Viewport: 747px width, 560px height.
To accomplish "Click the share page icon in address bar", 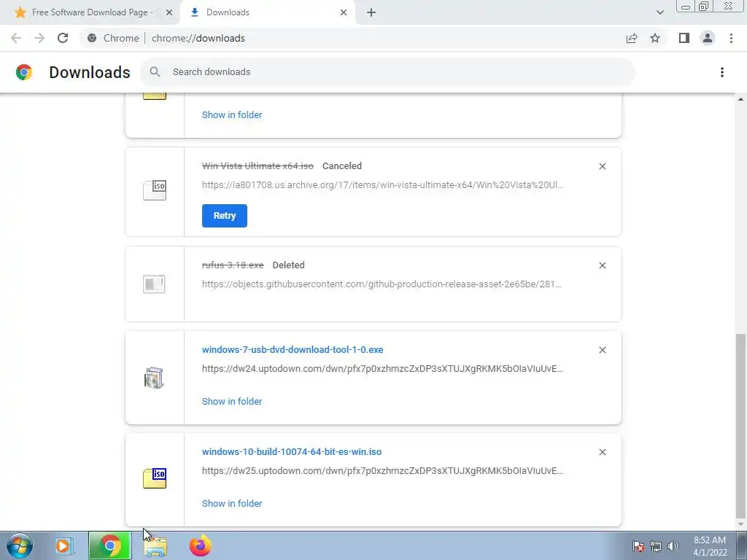I will pyautogui.click(x=632, y=38).
